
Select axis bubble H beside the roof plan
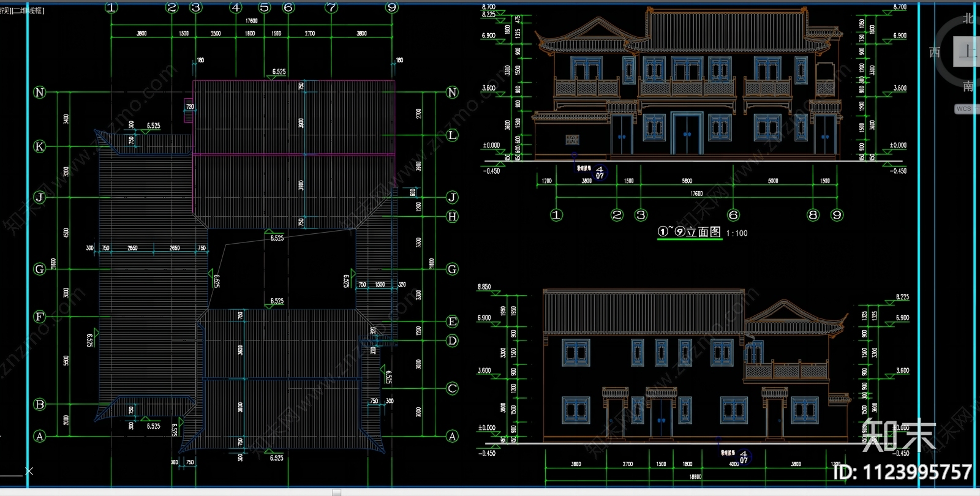(452, 216)
